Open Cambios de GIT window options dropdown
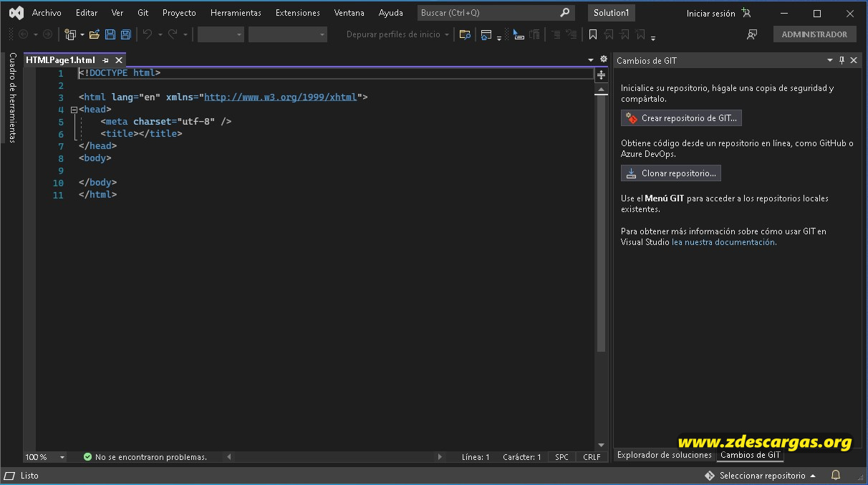Screen dimensions: 868x485 [830, 61]
